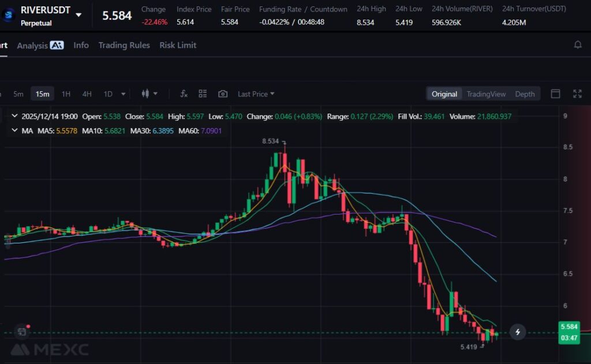Switch chart view to Depth

point(525,94)
